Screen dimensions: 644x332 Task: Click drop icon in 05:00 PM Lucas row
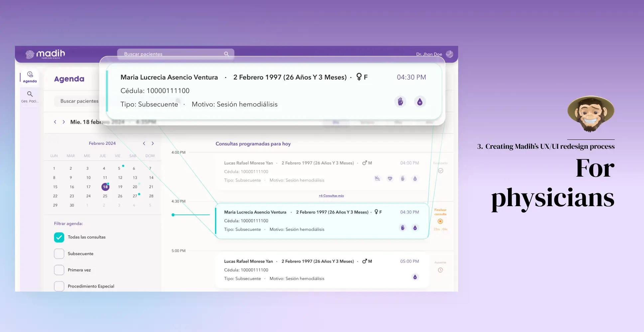pyautogui.click(x=415, y=277)
